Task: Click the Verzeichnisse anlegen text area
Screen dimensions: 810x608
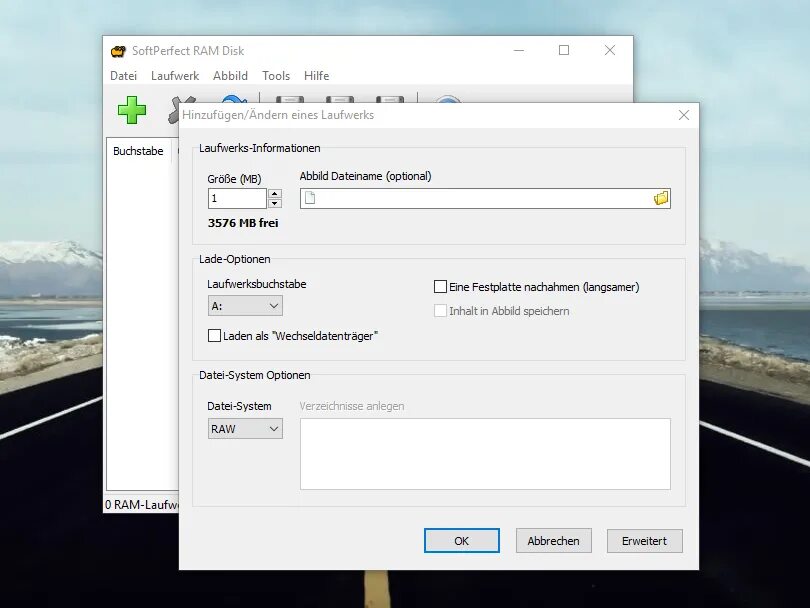Action: 485,454
